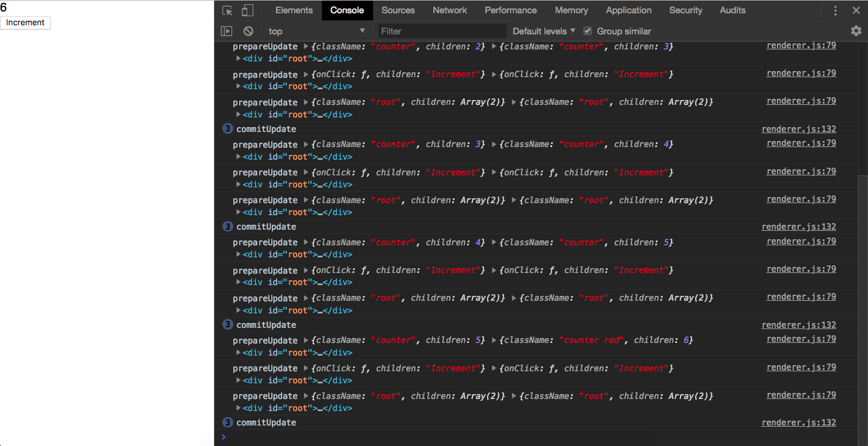Viewport: 868px width, 446px height.
Task: Show the console sidebar panel icon
Action: [227, 31]
